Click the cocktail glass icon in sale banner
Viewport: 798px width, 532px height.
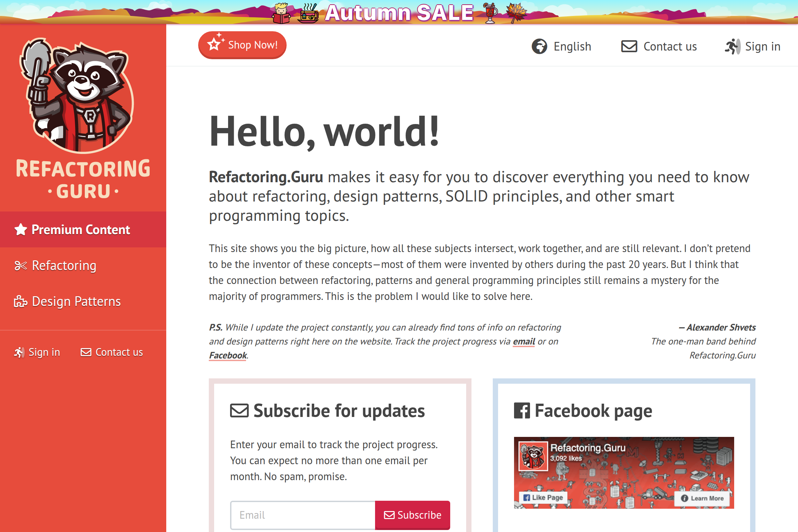(491, 13)
